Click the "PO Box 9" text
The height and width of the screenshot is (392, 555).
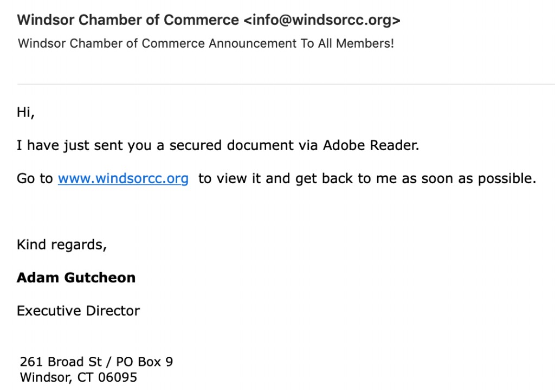[x=144, y=362]
